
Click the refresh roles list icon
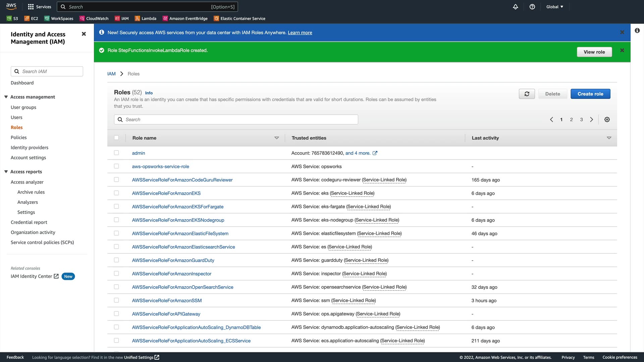click(527, 94)
